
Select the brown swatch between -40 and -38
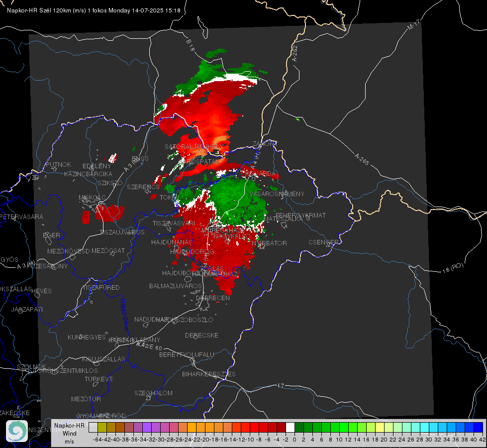coord(120,427)
